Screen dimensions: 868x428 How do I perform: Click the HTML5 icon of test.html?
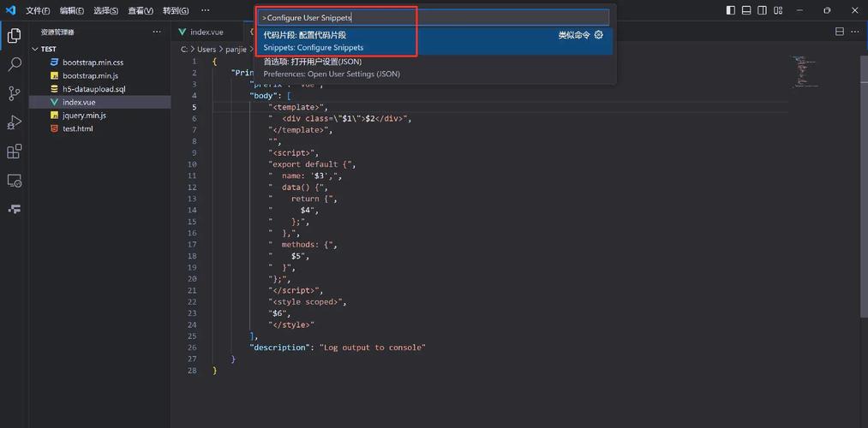54,129
